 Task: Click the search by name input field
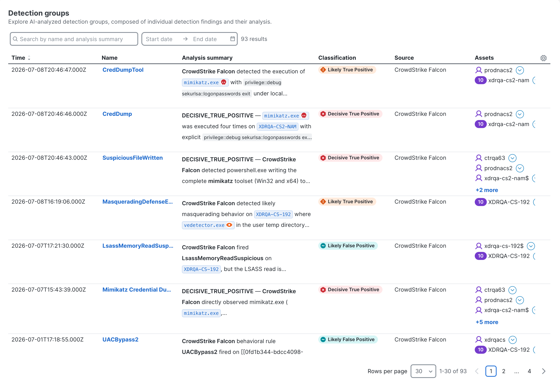(x=74, y=39)
